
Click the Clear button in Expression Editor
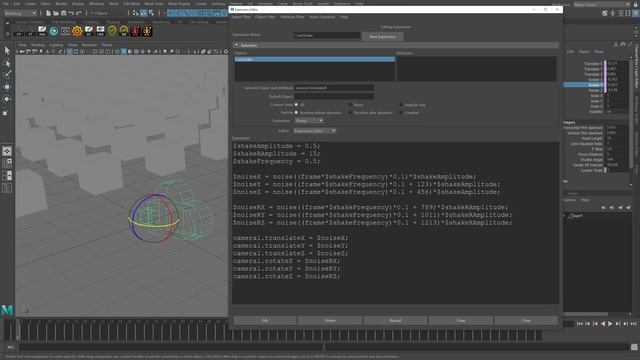click(x=460, y=320)
